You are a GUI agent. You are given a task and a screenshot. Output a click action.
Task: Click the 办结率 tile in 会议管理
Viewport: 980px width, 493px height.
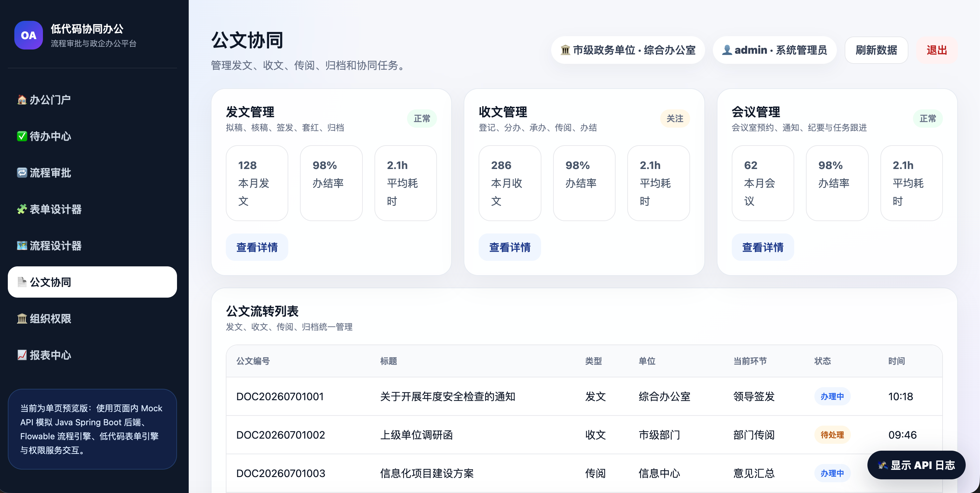(x=837, y=183)
